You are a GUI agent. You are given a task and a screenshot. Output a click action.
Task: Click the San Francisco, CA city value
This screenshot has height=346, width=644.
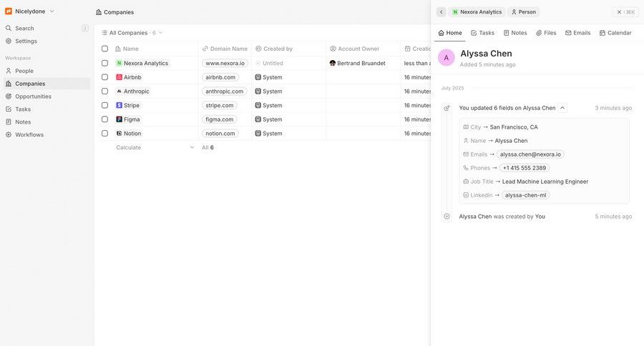[x=513, y=127]
